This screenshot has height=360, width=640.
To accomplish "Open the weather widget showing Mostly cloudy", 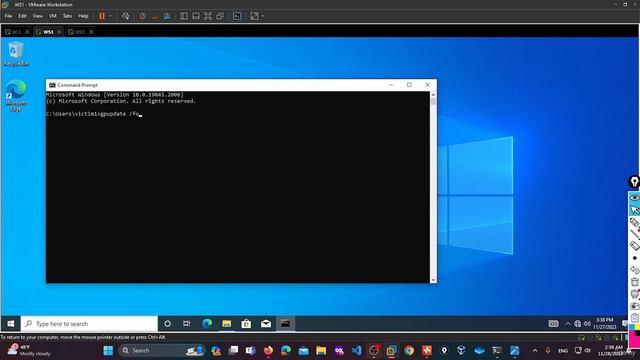I will [x=29, y=351].
